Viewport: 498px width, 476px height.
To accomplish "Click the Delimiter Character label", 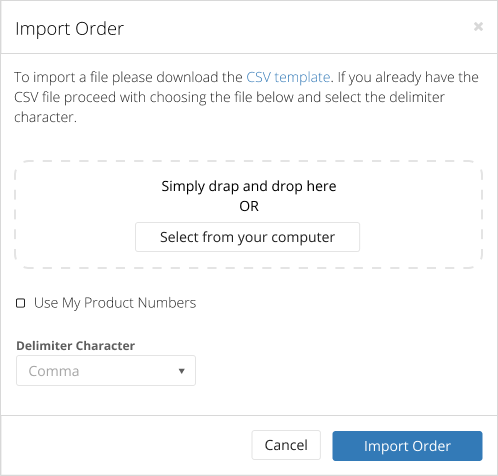I will coord(76,346).
